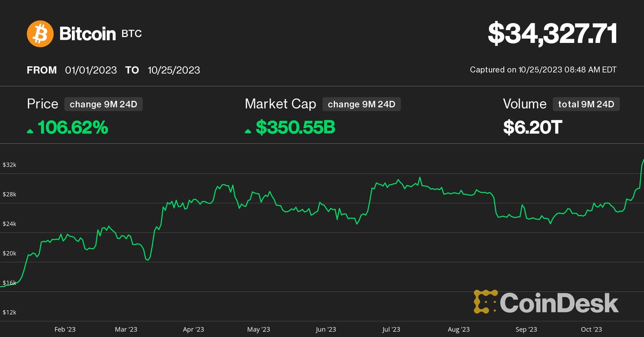Select the Bitcoin heading text
This screenshot has width=644, height=337.
tap(87, 33)
